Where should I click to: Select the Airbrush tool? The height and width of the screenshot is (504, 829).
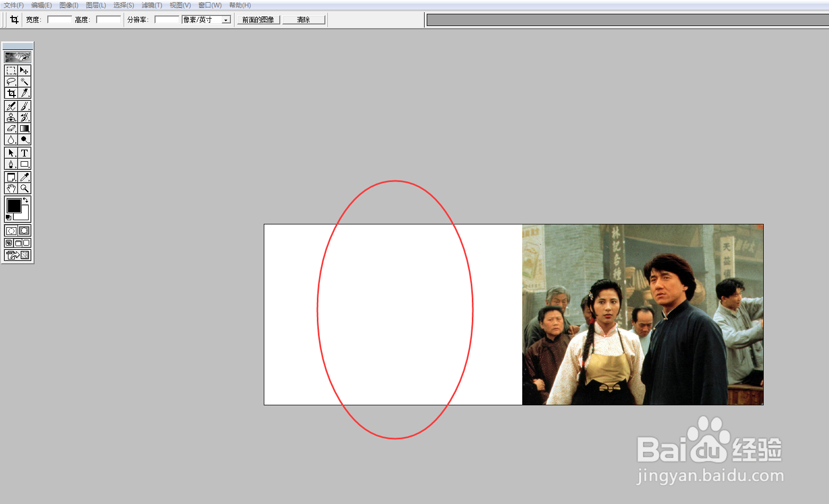[x=11, y=106]
